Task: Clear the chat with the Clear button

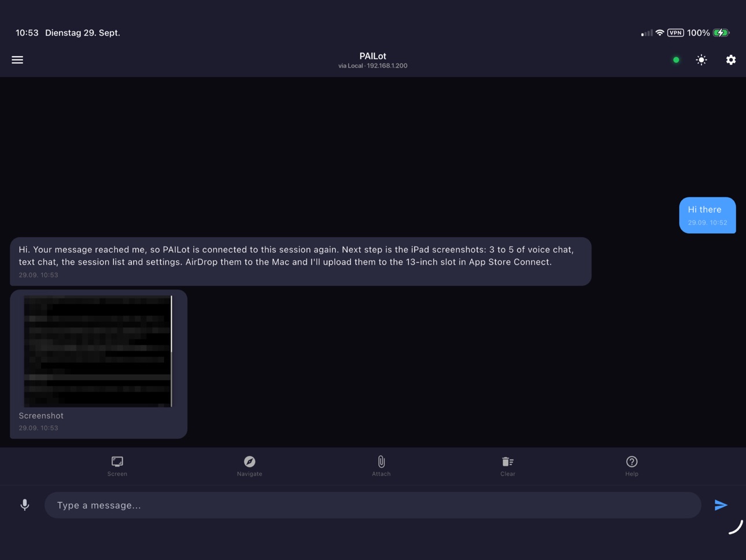Action: (508, 466)
